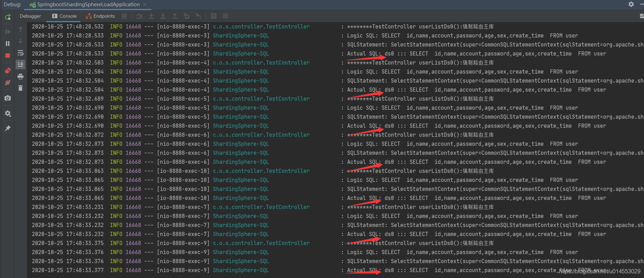Click timestamp 2020-10-25 17:48:32.872
The width and height of the screenshot is (644, 278).
coord(68,135)
